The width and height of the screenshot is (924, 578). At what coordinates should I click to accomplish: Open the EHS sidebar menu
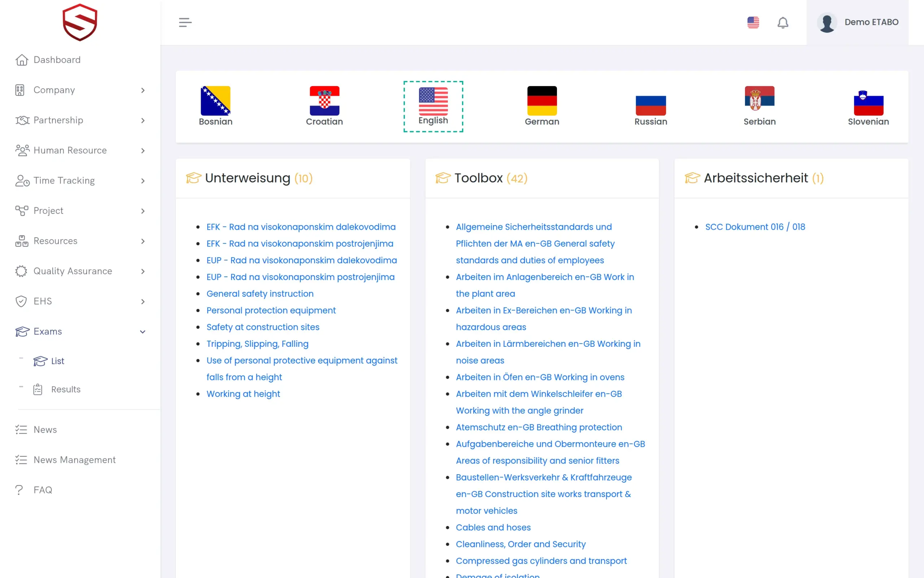[x=80, y=301]
